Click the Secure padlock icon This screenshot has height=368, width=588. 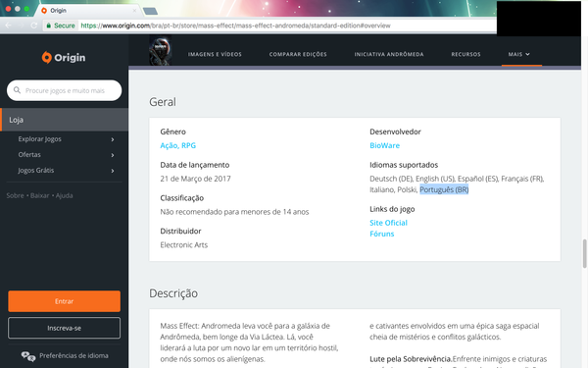point(48,26)
